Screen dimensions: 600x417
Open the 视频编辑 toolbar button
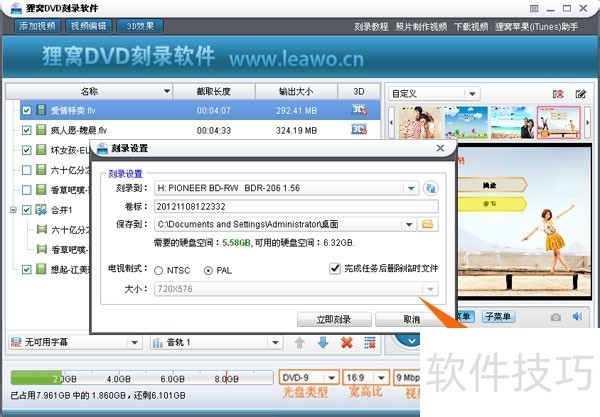[x=88, y=26]
